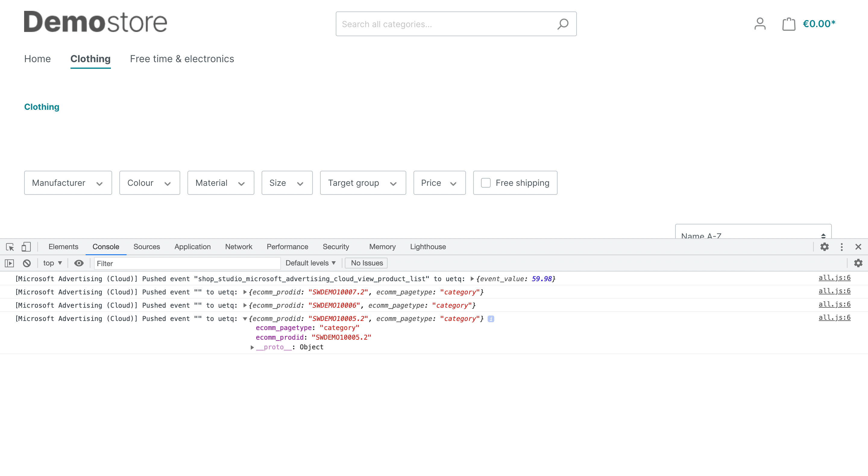The height and width of the screenshot is (476, 868).
Task: Activate the inspect element picker icon
Action: click(x=10, y=247)
